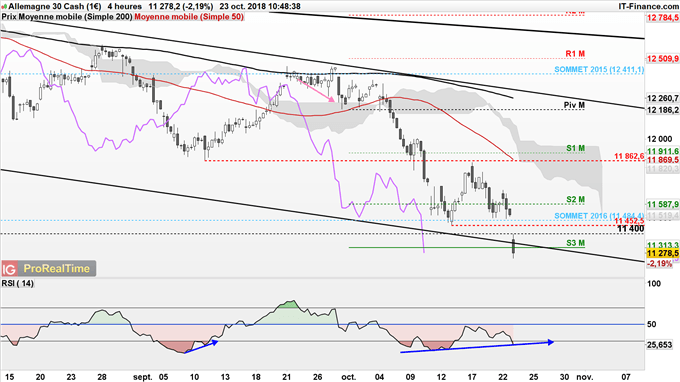This screenshot has width=680, height=382.
Task: Click the RSI scale value 100
Action: [654, 284]
